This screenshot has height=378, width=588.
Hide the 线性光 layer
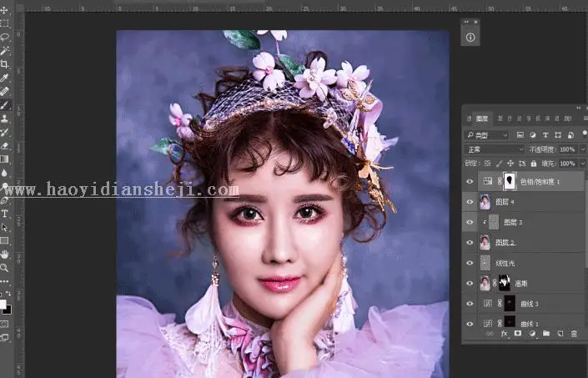470,263
